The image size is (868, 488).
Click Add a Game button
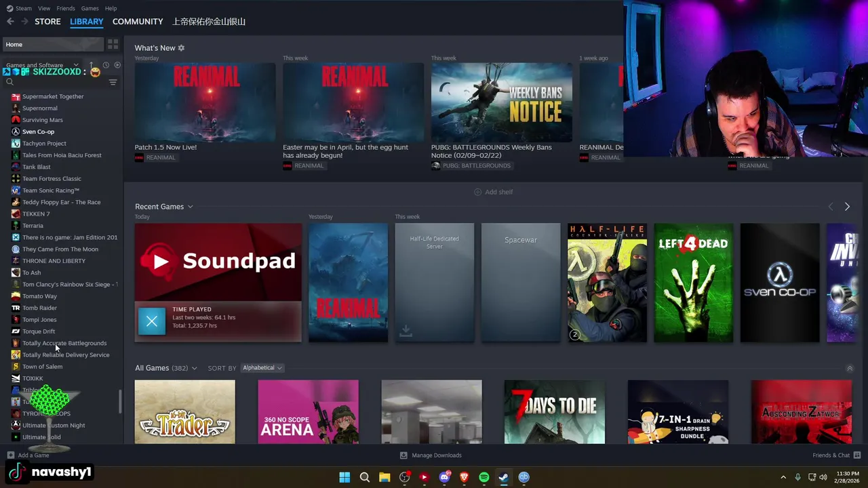pyautogui.click(x=28, y=455)
